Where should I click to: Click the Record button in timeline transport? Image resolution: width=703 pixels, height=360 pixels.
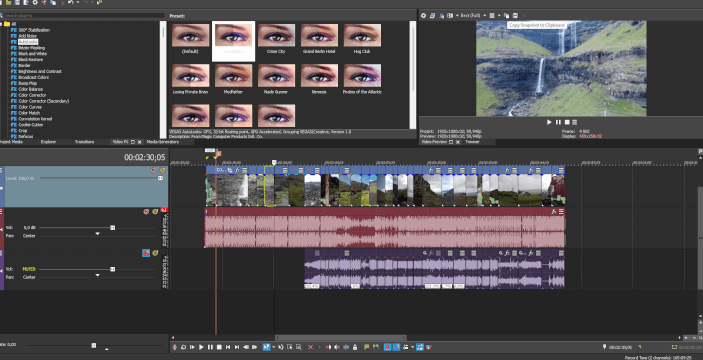[175, 347]
